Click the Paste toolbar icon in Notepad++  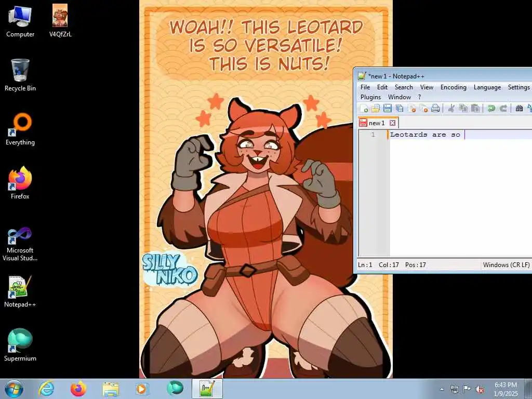pos(475,108)
